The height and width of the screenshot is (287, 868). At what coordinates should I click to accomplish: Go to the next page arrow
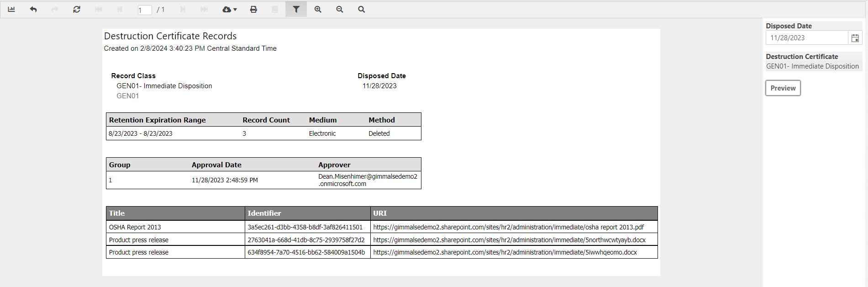coord(183,9)
